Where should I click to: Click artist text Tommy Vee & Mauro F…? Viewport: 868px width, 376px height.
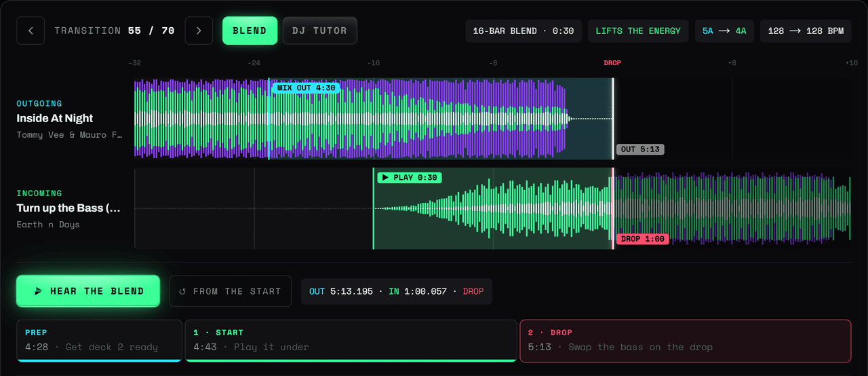71,135
